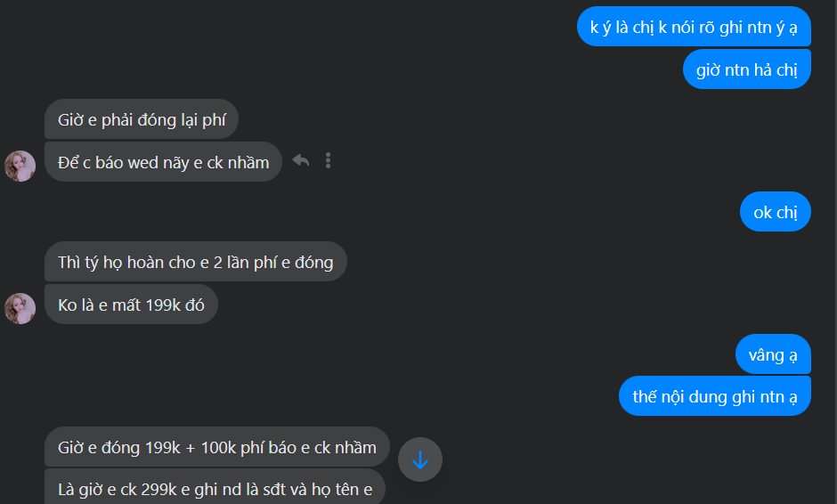The height and width of the screenshot is (504, 837).
Task: Click the sent bubble 'giờ ntn hả chị'
Action: [x=747, y=69]
